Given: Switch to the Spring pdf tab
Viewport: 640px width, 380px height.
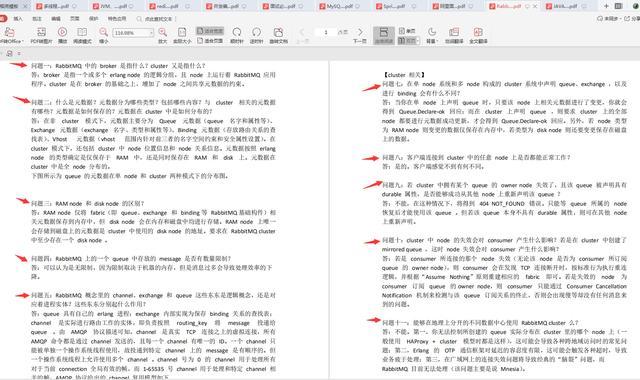Looking at the screenshot, I should tap(396, 6).
